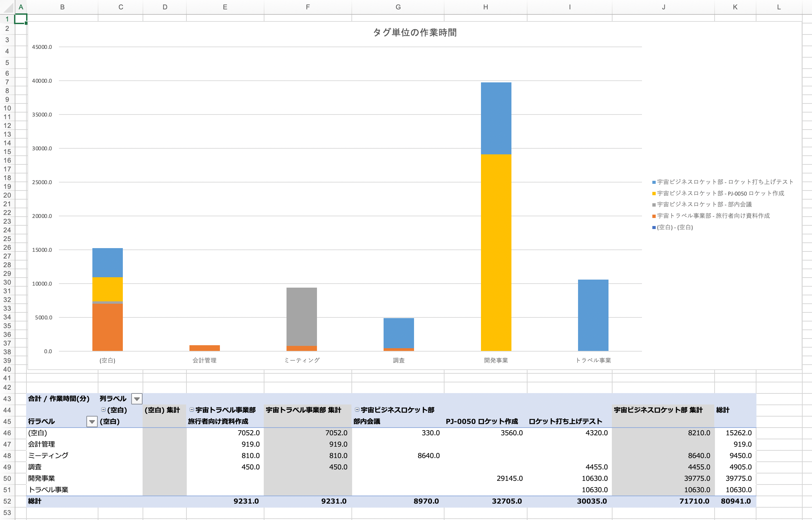The height and width of the screenshot is (520, 812).
Task: Select column E header
Action: click(225, 7)
